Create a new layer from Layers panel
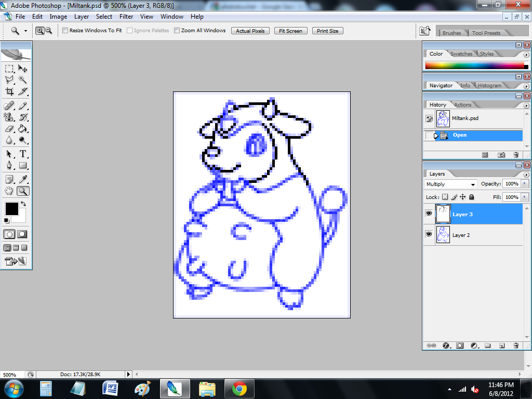This screenshot has height=399, width=532. 502,345
